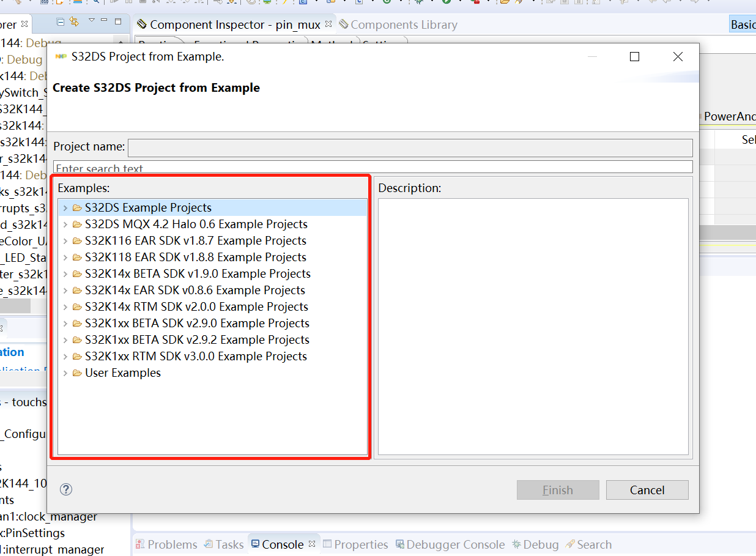Open the help question mark icon
Viewport: 756px width, 556px height.
(x=66, y=489)
